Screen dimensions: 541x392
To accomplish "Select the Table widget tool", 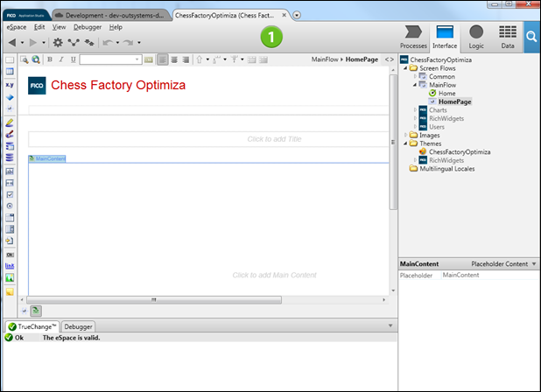I will tap(10, 72).
